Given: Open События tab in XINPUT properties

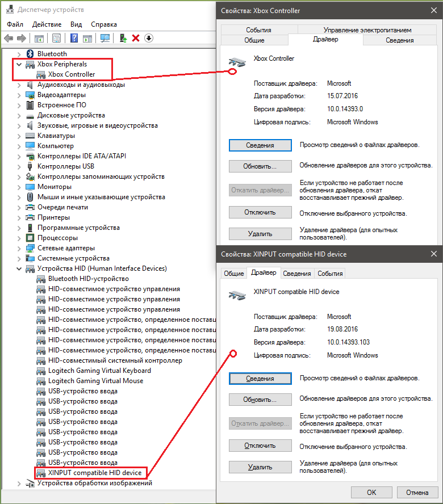Looking at the screenshot, I should (330, 274).
